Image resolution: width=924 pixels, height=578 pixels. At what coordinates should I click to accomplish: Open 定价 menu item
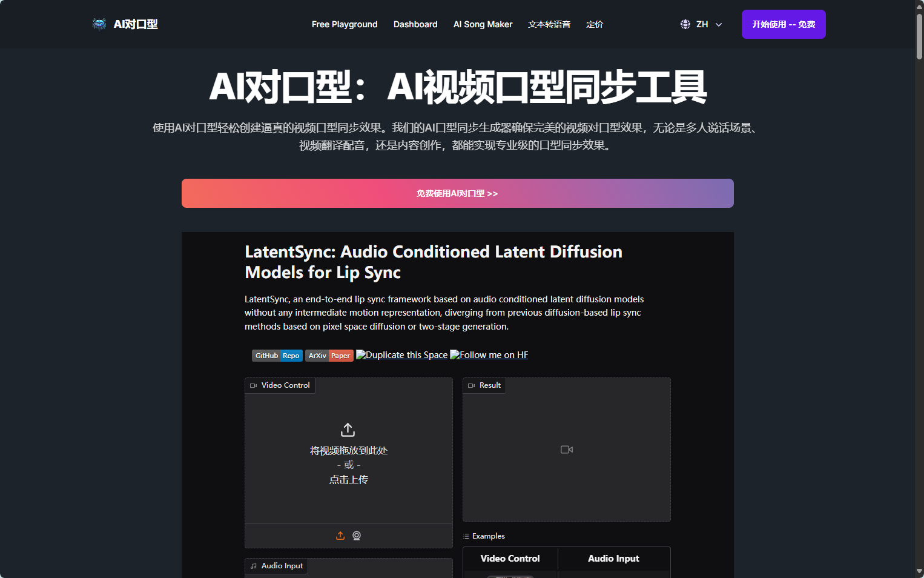click(x=595, y=24)
